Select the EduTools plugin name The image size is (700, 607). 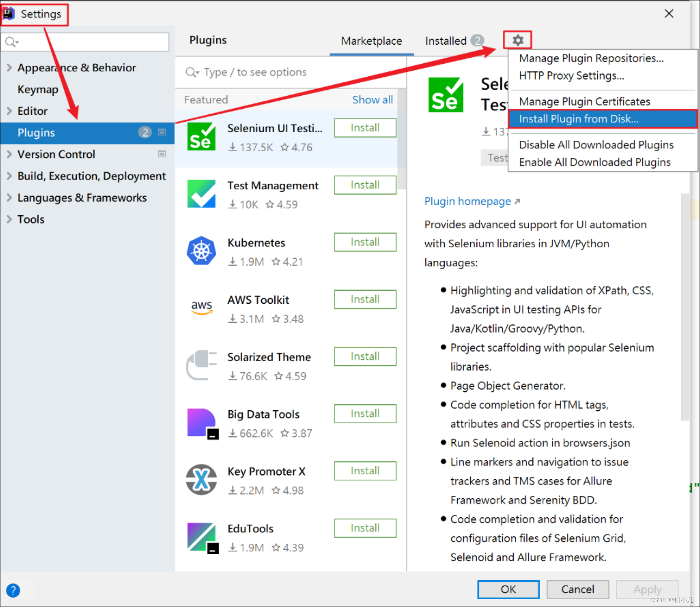tap(251, 529)
